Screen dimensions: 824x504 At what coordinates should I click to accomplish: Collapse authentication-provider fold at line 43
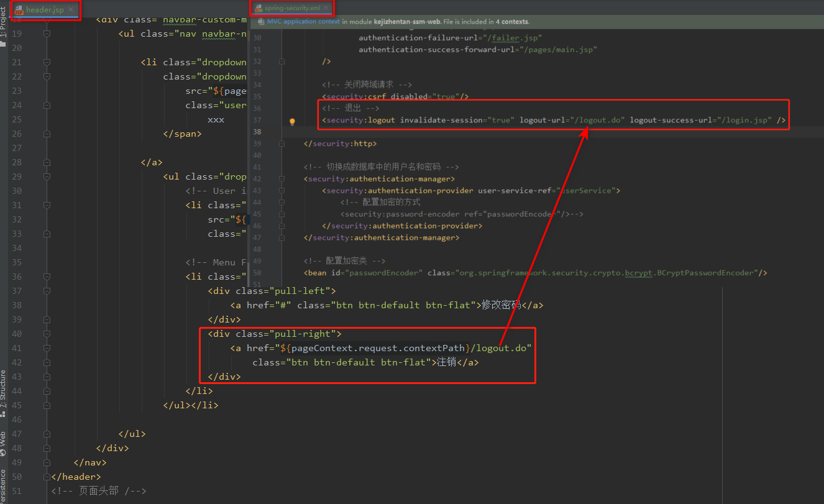tap(282, 191)
